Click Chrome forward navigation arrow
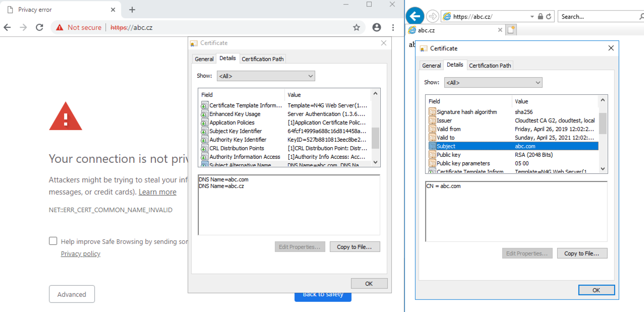Viewport: 644px width, 312px height. 23,27
